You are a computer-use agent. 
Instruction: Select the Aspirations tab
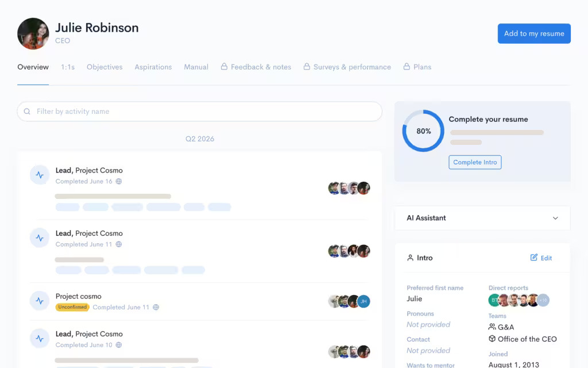click(153, 67)
